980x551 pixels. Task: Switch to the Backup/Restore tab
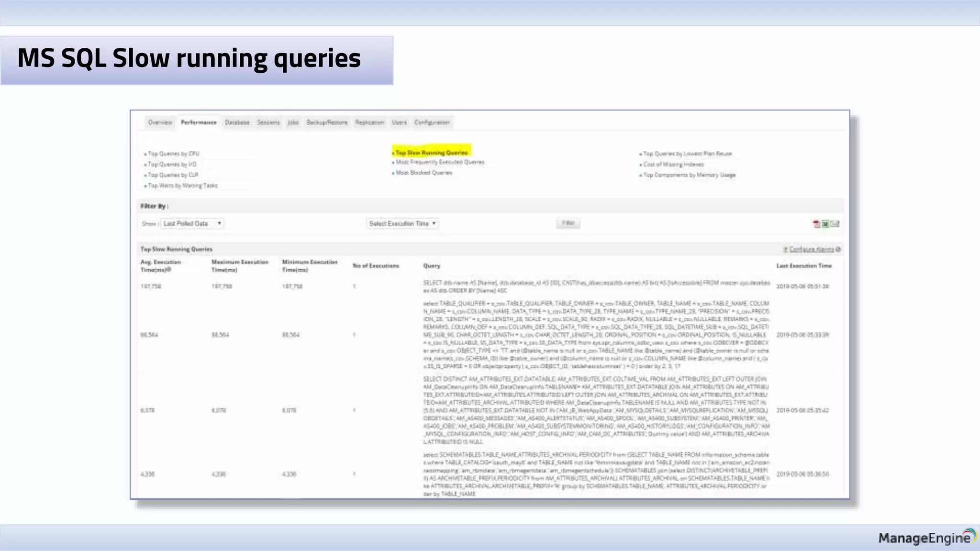327,122
